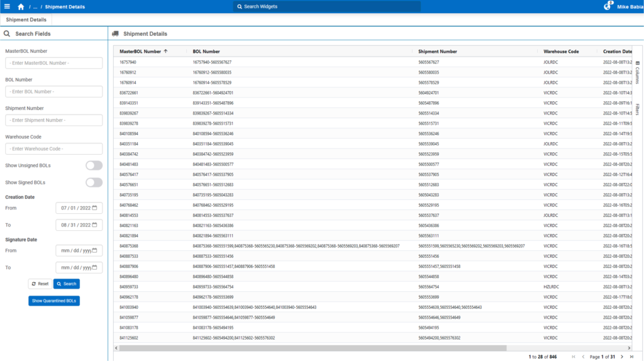Image resolution: width=644 pixels, height=361 pixels.
Task: Click the Search Fields magnifier icon
Action: tap(7, 34)
